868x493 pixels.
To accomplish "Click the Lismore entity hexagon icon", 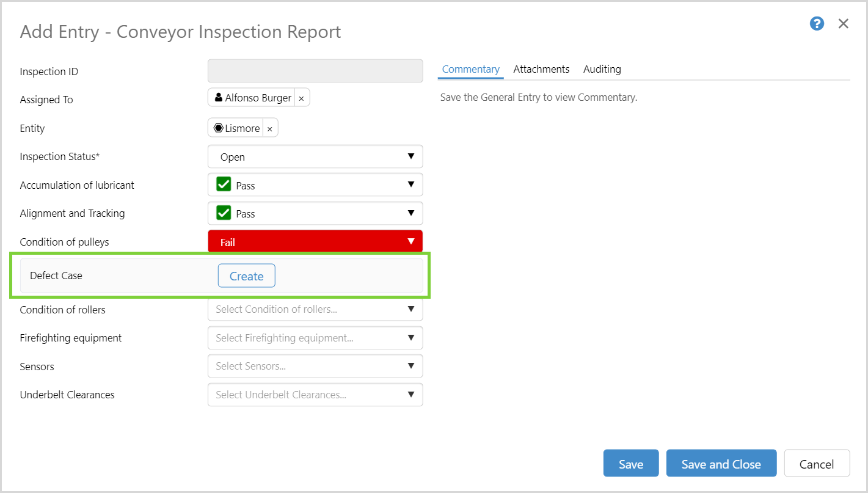I will click(x=218, y=128).
